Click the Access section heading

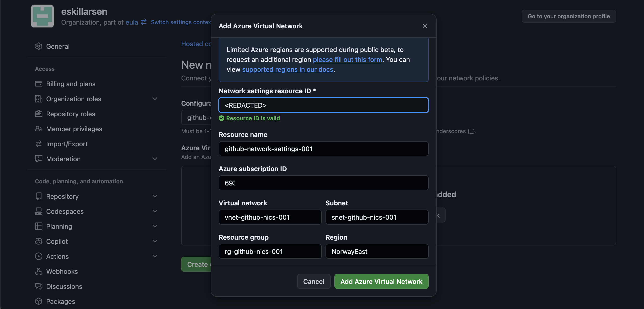click(x=45, y=69)
